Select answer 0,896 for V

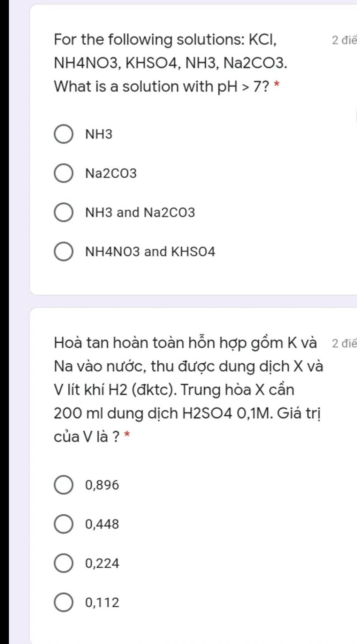pyautogui.click(x=63, y=485)
